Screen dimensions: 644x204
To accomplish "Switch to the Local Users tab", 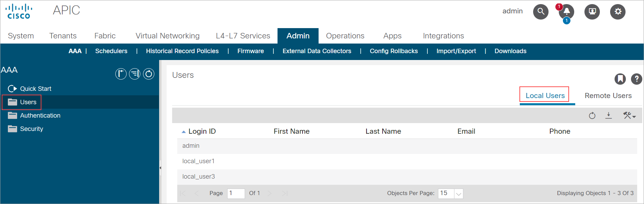I will [545, 96].
